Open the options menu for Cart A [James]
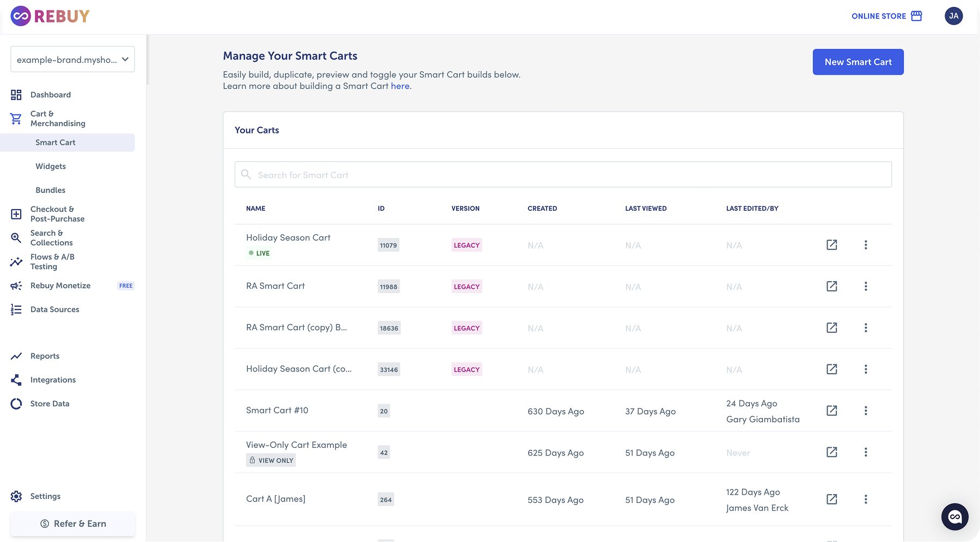This screenshot has width=980, height=542. coord(866,499)
